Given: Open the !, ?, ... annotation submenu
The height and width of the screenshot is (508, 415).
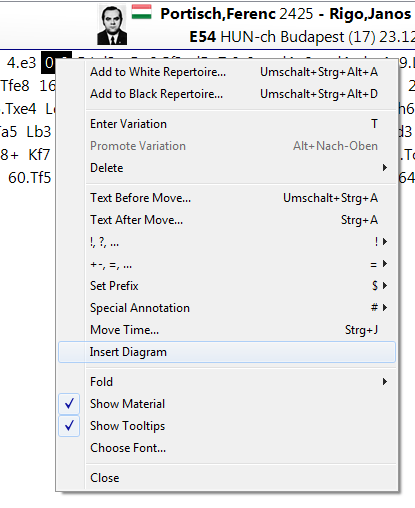Looking at the screenshot, I should click(227, 242).
